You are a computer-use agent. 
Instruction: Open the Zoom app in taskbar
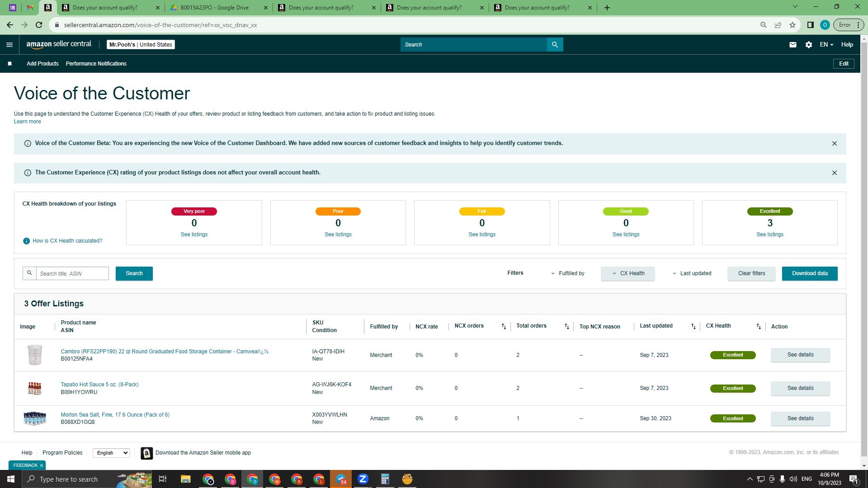[x=363, y=479]
